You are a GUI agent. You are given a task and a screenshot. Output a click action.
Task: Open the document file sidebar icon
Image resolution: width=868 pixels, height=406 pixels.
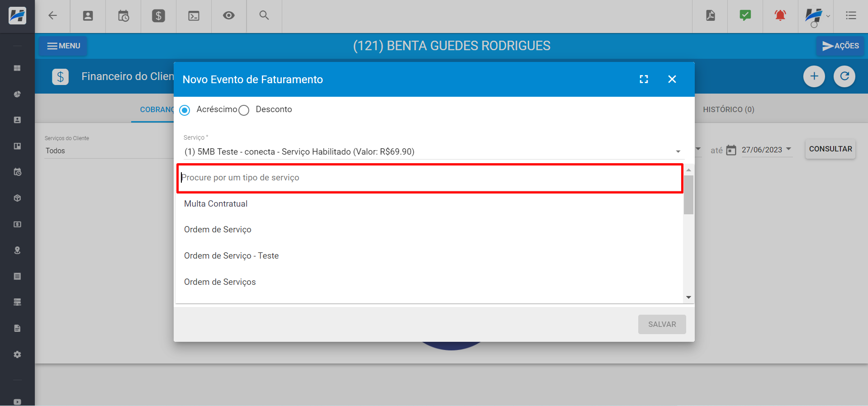(x=17, y=328)
